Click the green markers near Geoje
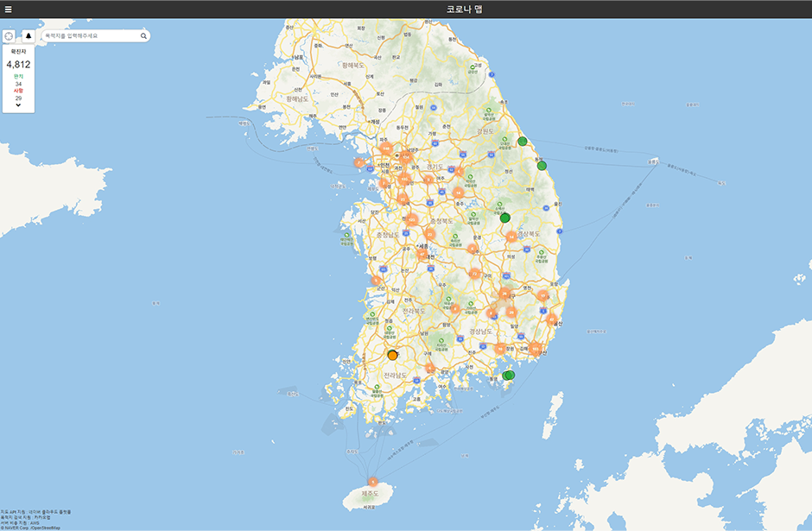Viewport: 812px width, 531px height. pos(509,376)
